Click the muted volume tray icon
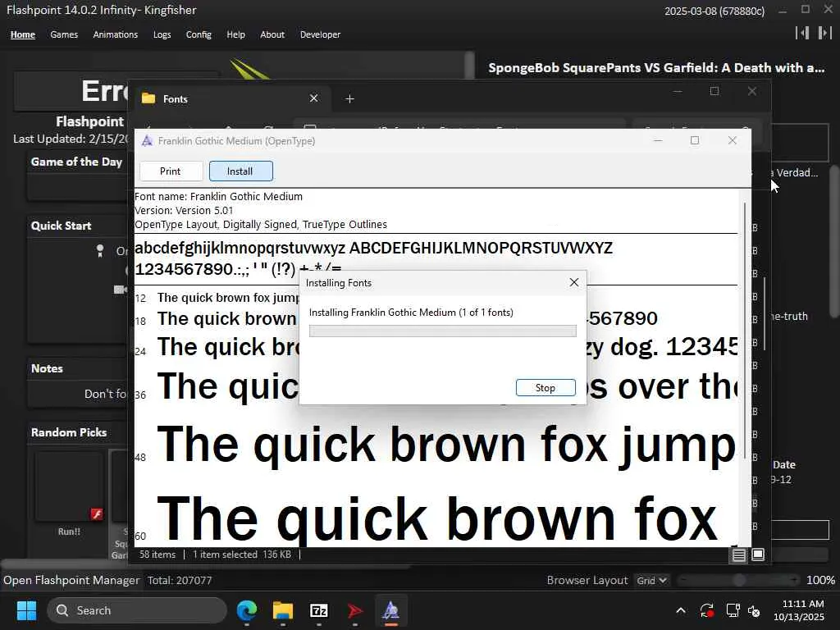 (x=754, y=610)
